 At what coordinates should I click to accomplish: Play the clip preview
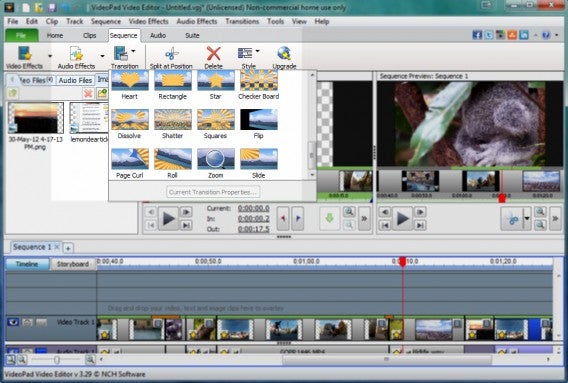pyautogui.click(x=169, y=218)
